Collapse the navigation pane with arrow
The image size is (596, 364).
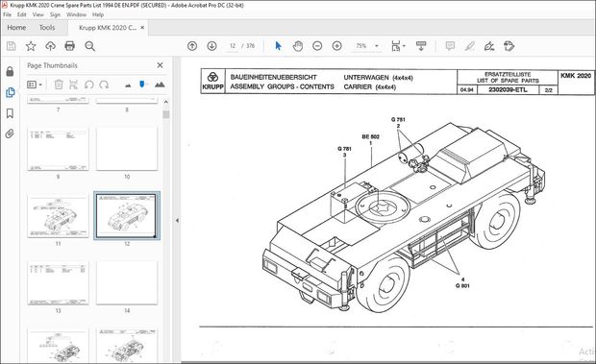(177, 220)
